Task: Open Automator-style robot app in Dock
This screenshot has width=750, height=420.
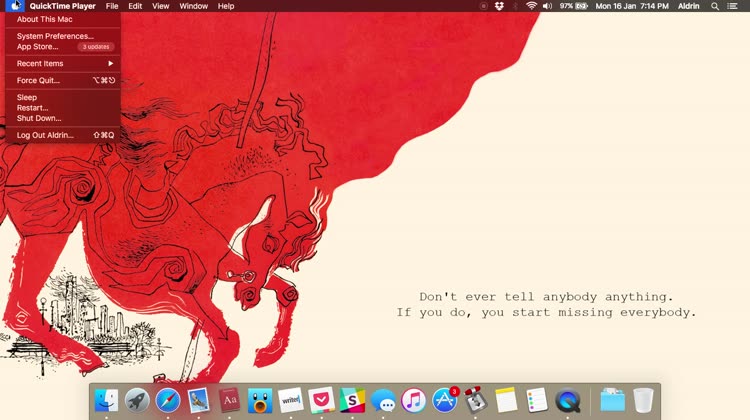Action: click(475, 400)
